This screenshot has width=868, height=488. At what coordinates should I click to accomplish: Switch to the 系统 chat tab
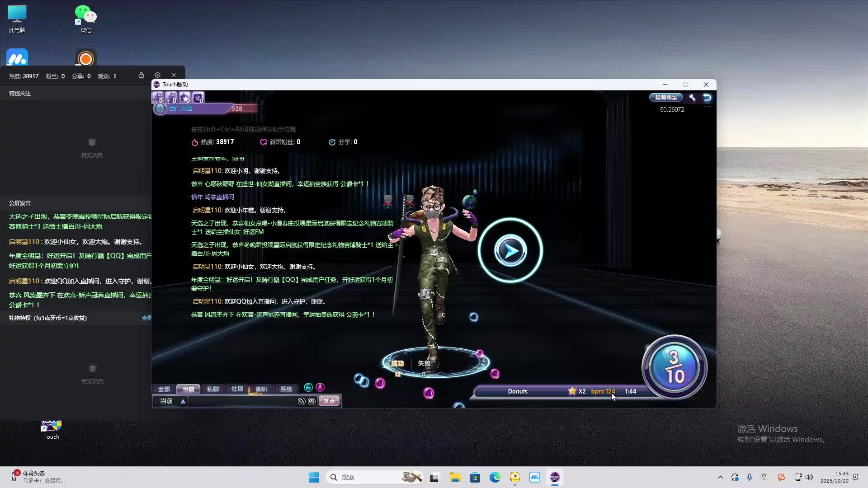pyautogui.click(x=286, y=389)
